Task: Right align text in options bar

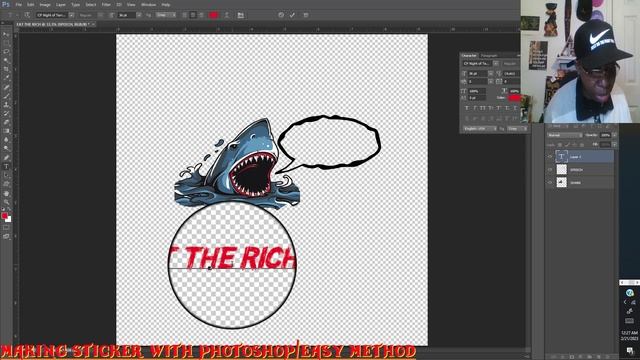Action: 201,15
